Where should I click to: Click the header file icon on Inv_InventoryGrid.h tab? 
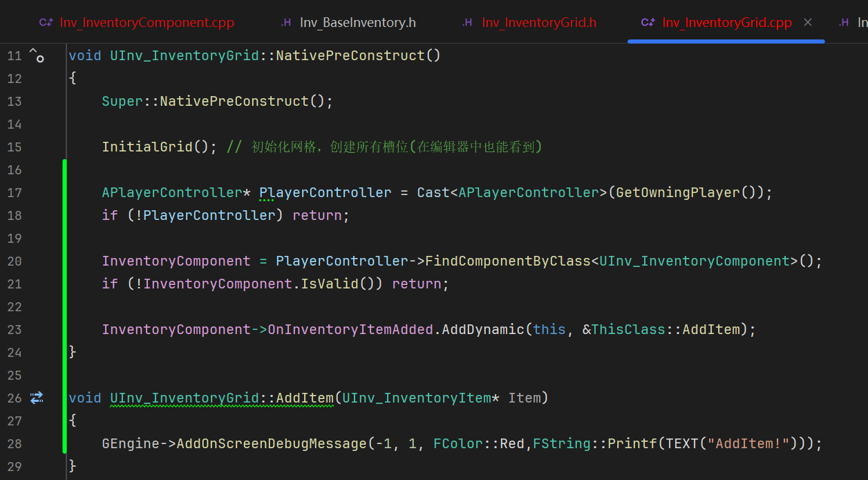coord(467,23)
